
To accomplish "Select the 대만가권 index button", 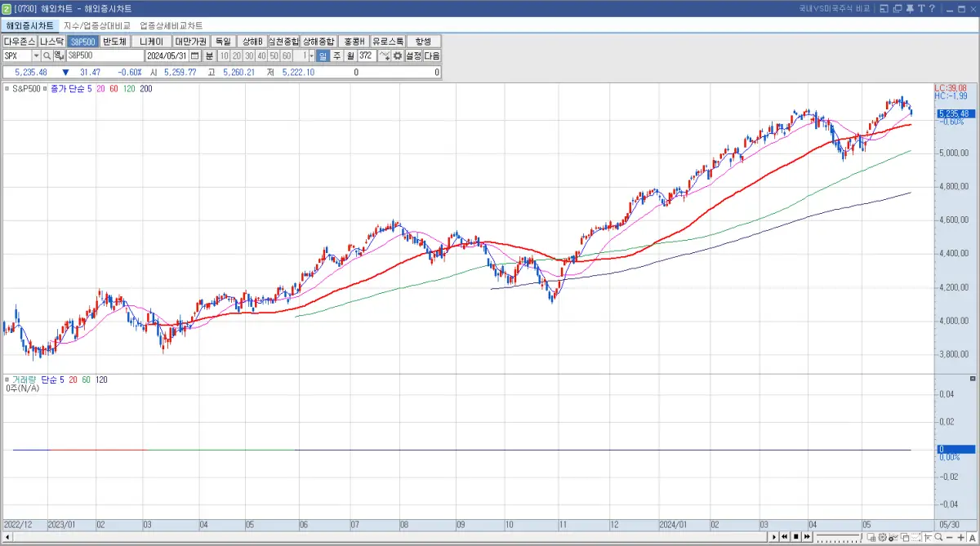I will (191, 41).
